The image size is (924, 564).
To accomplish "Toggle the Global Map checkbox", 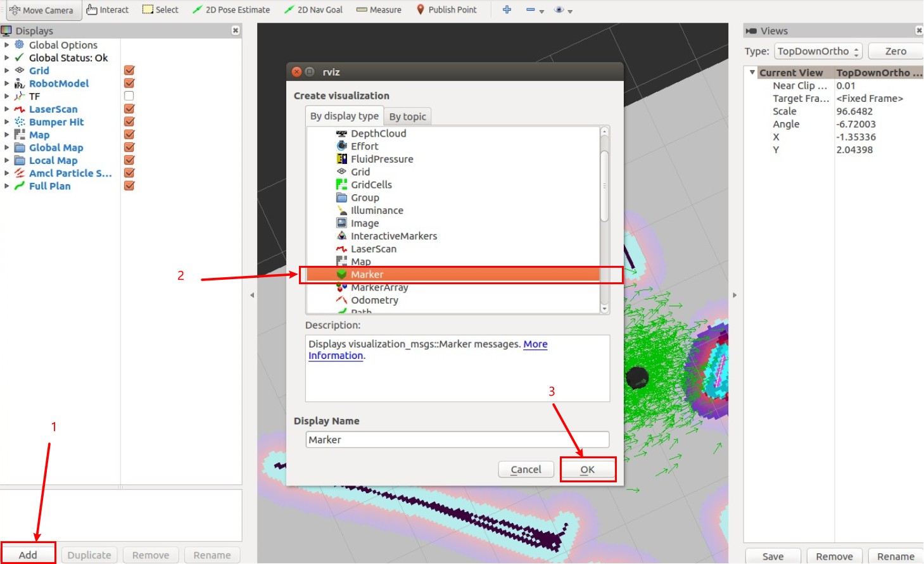I will pyautogui.click(x=129, y=147).
